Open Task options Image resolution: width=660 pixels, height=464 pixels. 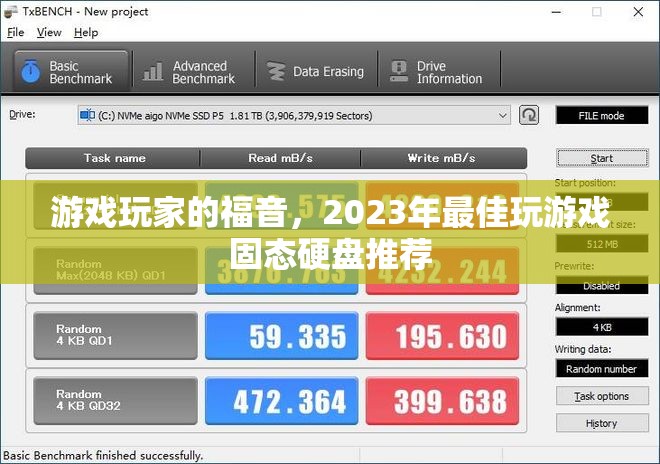[602, 396]
